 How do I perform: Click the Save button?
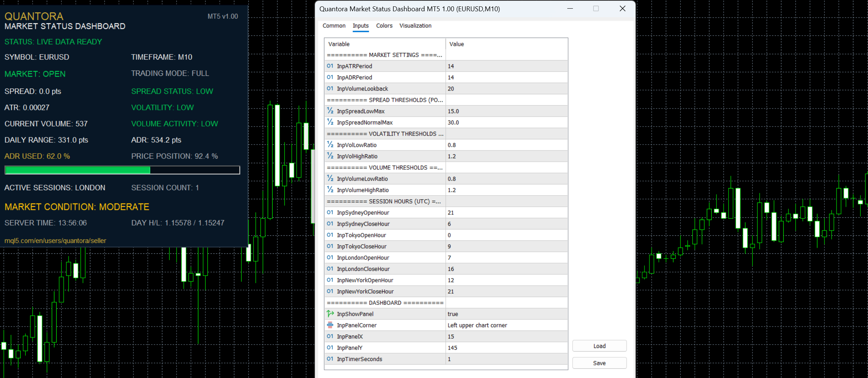click(x=599, y=363)
